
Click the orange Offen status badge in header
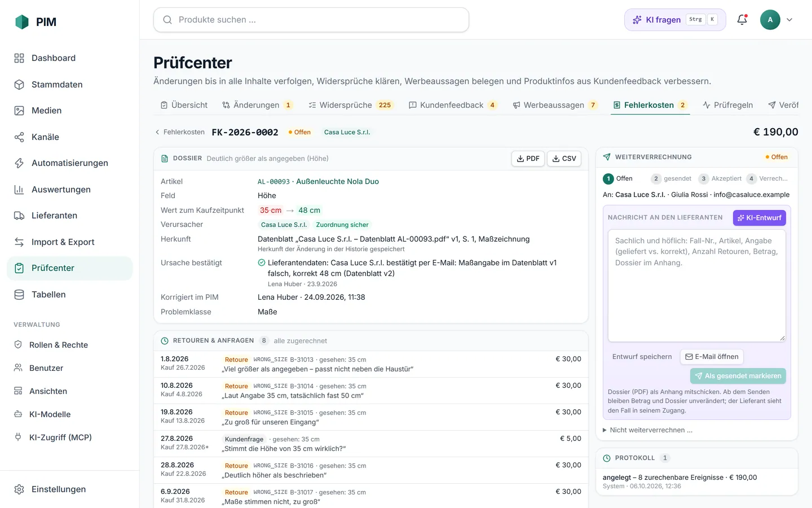tap(299, 132)
